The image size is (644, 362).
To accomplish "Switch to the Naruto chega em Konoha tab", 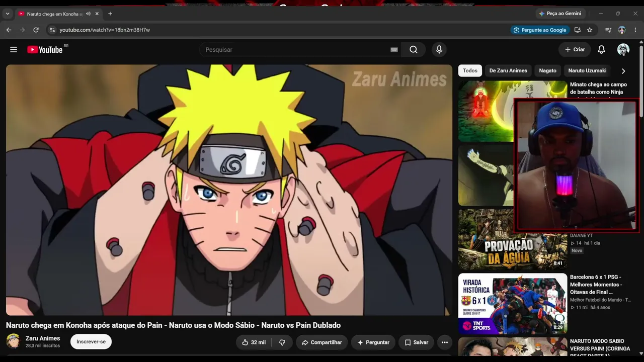I will [55, 14].
